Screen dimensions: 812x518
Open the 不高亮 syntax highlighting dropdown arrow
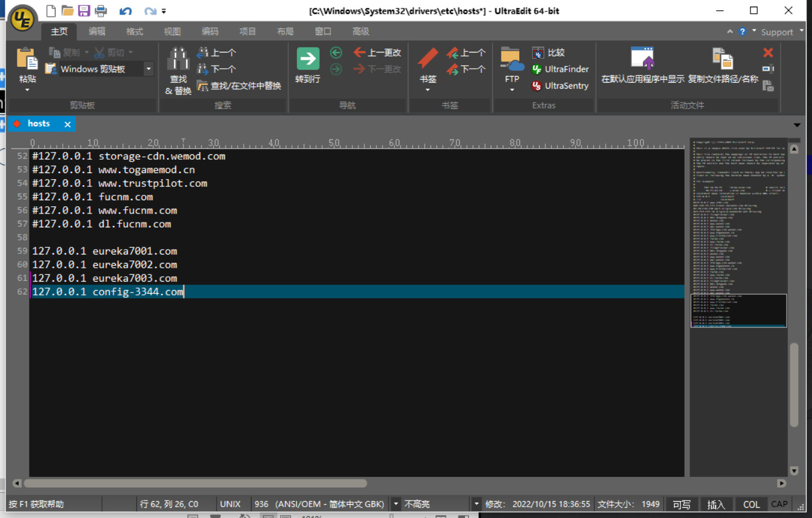pos(477,504)
